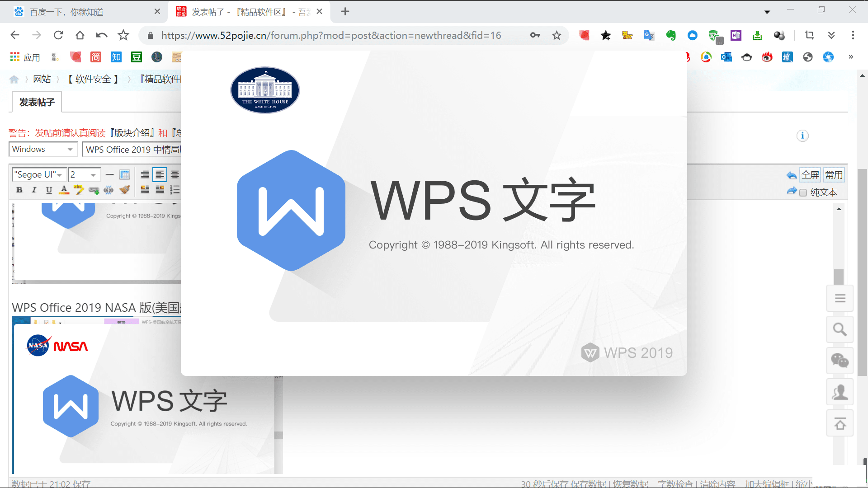Click the right float image icon

point(160,190)
